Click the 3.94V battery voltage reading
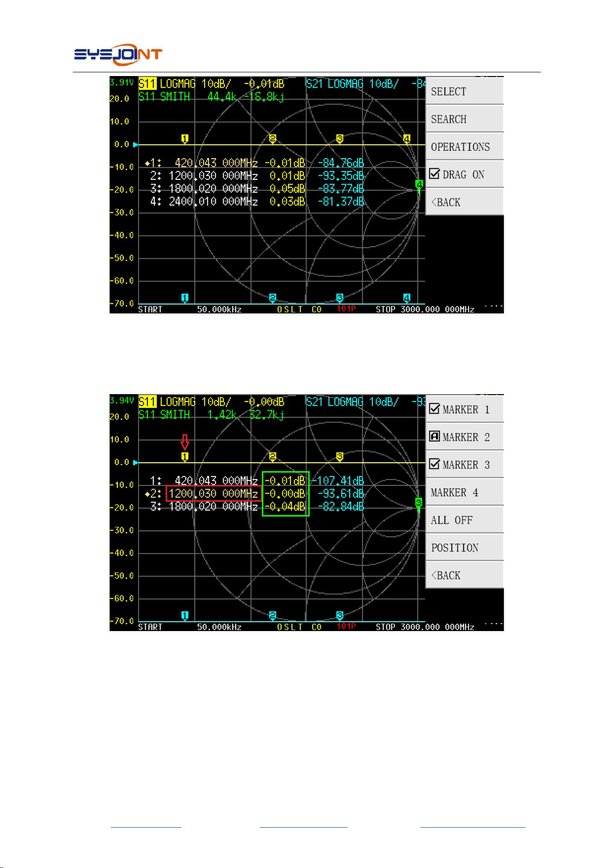The width and height of the screenshot is (614, 868). (x=122, y=400)
